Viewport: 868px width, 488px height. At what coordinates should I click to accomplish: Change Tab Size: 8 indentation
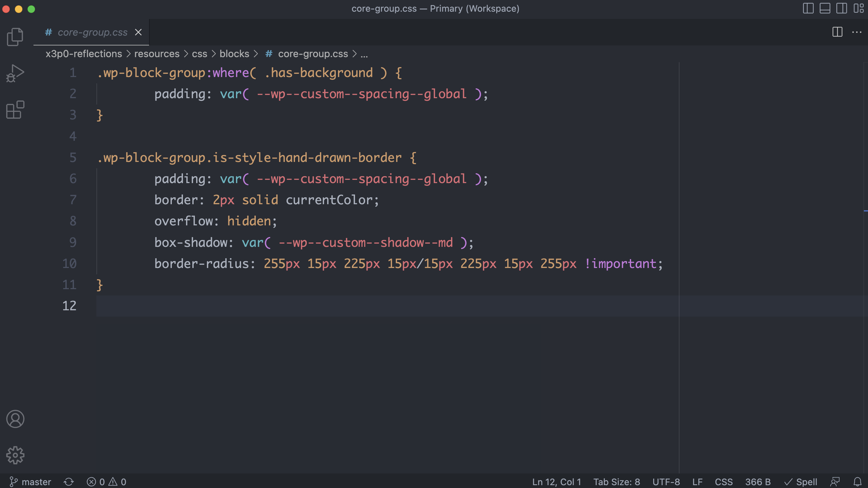click(617, 482)
